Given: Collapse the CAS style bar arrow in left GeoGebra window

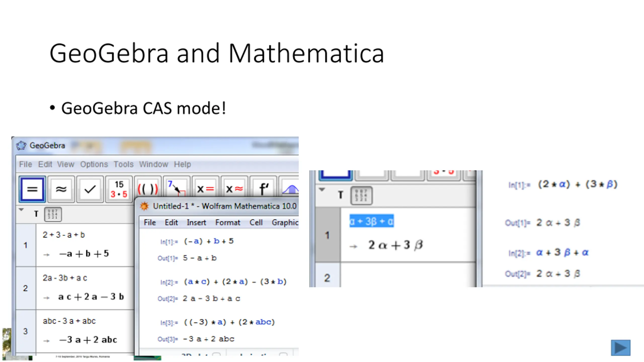Looking at the screenshot, I should (x=21, y=209).
